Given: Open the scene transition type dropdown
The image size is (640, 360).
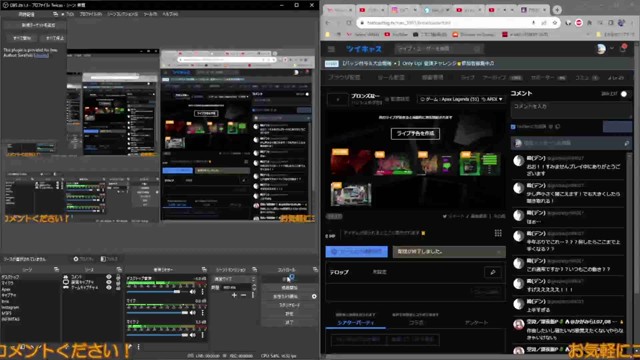Looking at the screenshot, I should pos(234,279).
